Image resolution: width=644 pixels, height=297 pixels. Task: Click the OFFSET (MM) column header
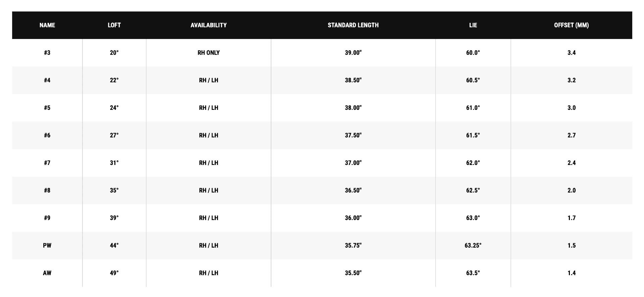(572, 25)
